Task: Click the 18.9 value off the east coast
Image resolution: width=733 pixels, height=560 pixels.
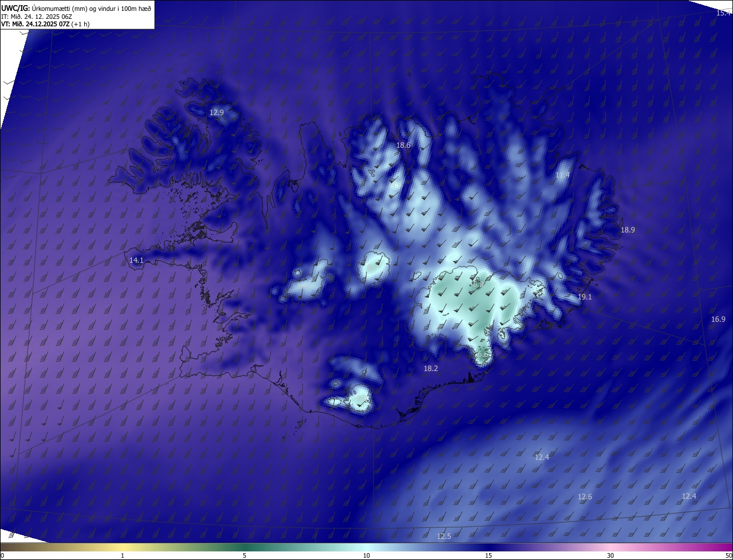Action: point(628,230)
